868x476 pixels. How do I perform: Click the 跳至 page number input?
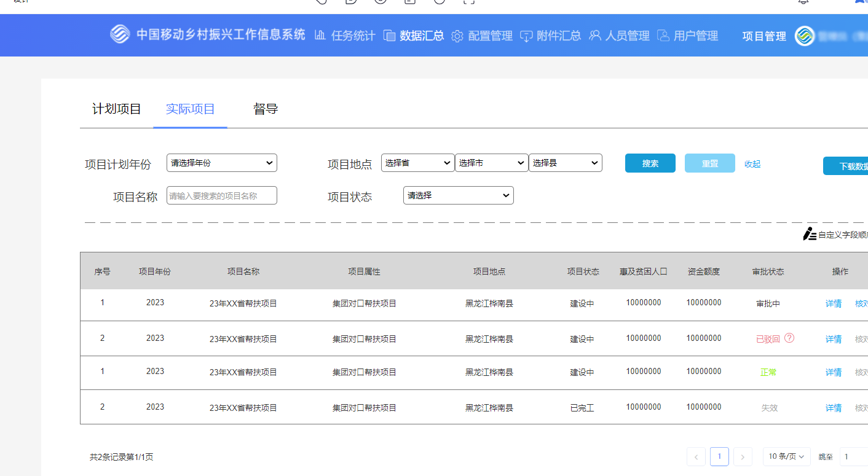[854, 456]
